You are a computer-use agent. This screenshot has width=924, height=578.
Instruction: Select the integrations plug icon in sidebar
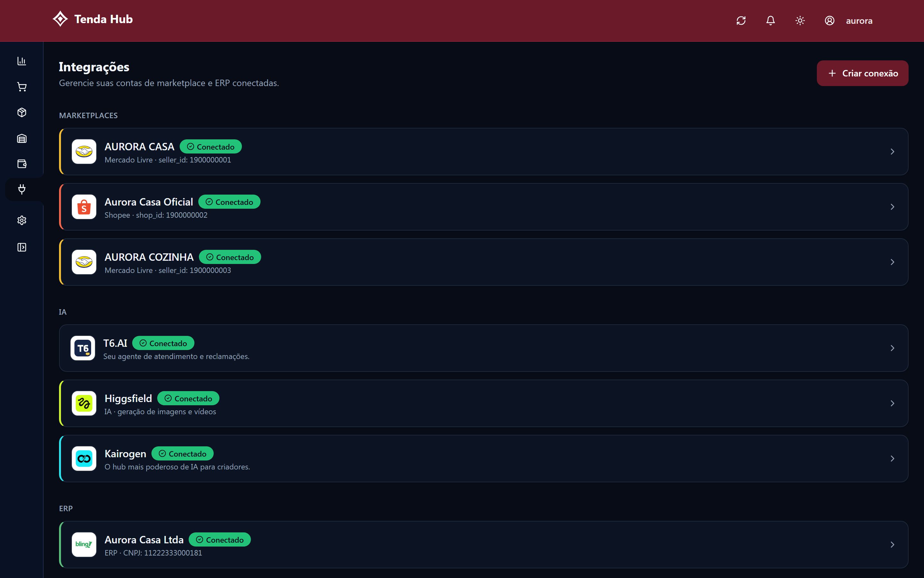pos(22,189)
